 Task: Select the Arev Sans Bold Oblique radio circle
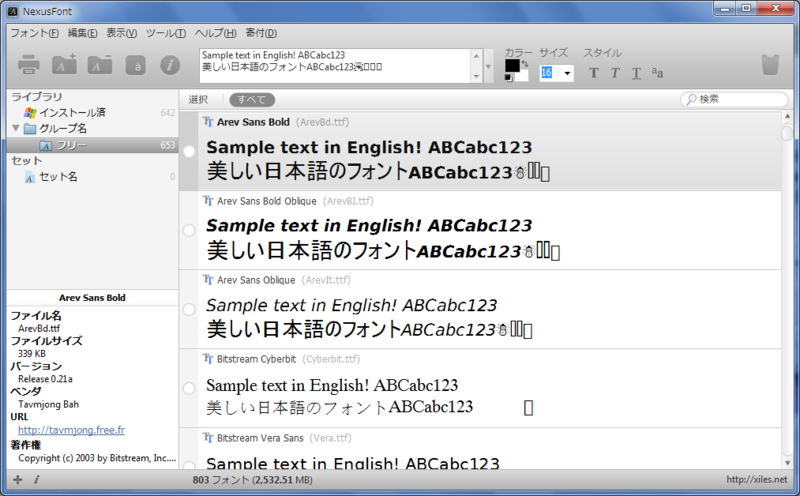189,230
